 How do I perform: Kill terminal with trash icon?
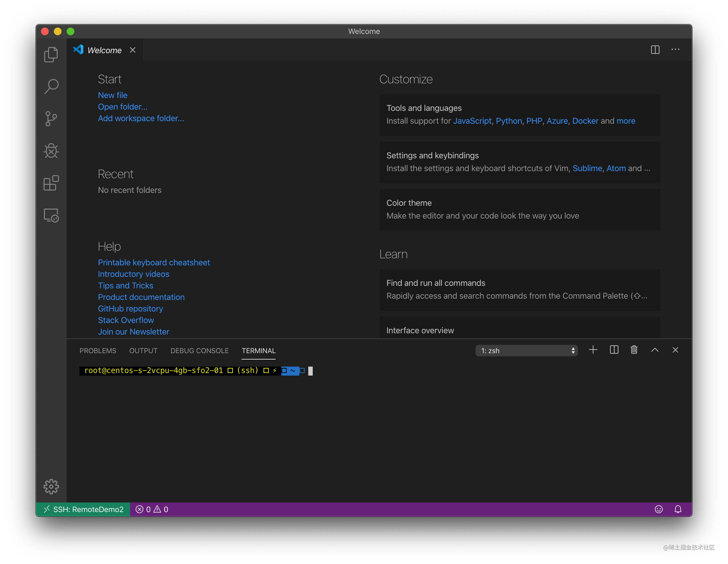tap(634, 350)
